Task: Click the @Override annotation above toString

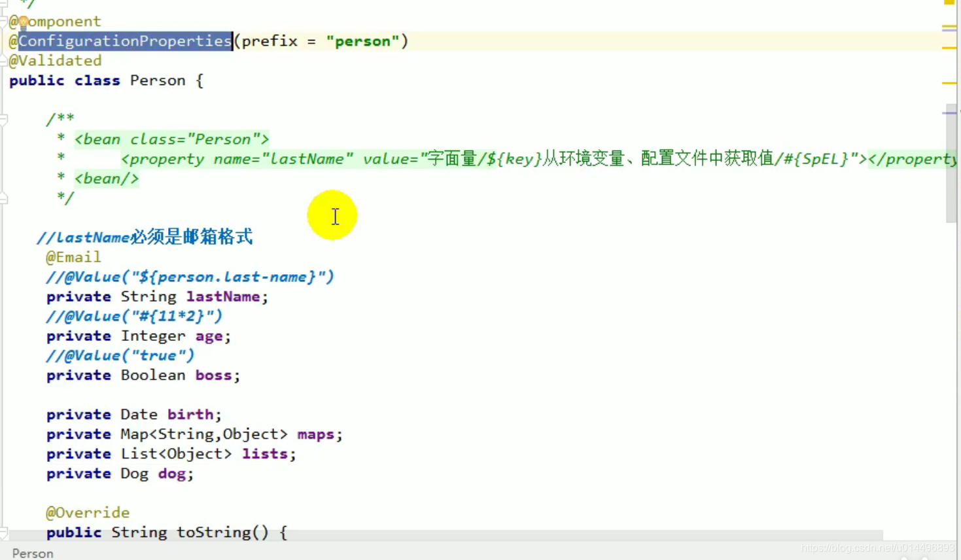Action: [87, 512]
